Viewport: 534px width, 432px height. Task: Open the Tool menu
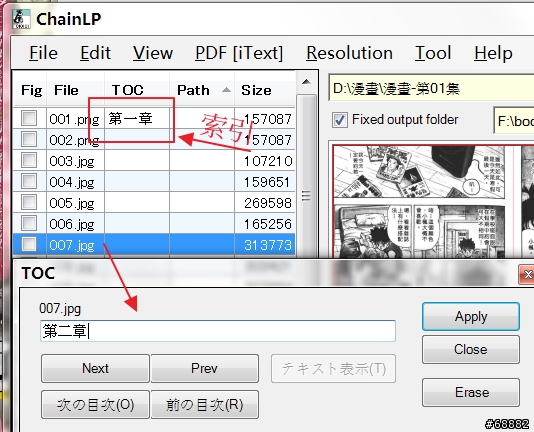(x=433, y=53)
